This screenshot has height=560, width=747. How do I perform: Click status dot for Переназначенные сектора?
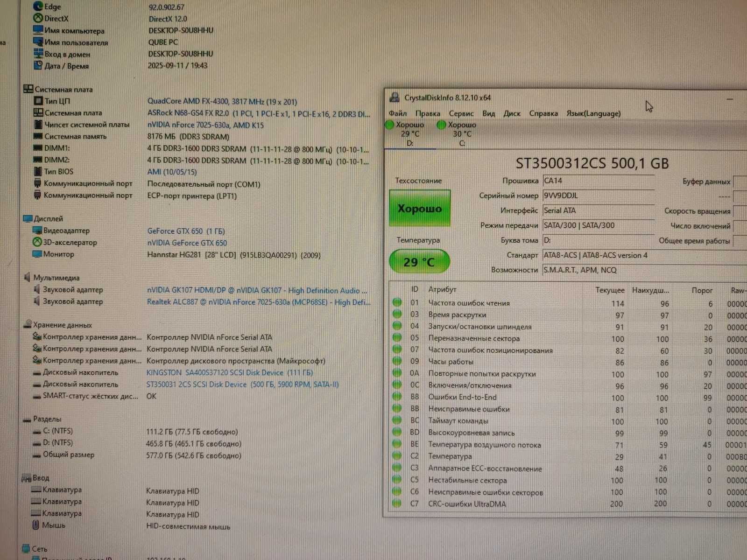[x=397, y=338]
